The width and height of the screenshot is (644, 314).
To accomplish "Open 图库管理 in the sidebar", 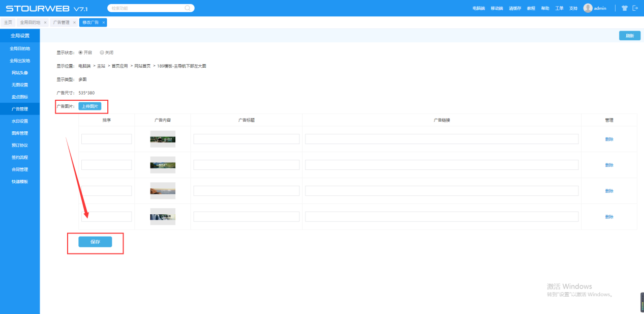I will pyautogui.click(x=20, y=133).
